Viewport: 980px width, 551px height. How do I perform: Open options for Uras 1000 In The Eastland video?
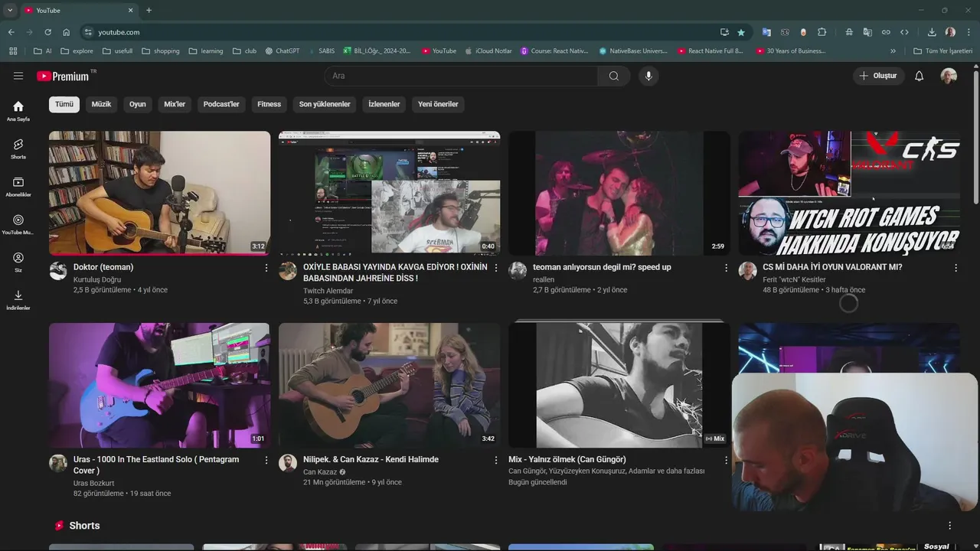pyautogui.click(x=266, y=460)
